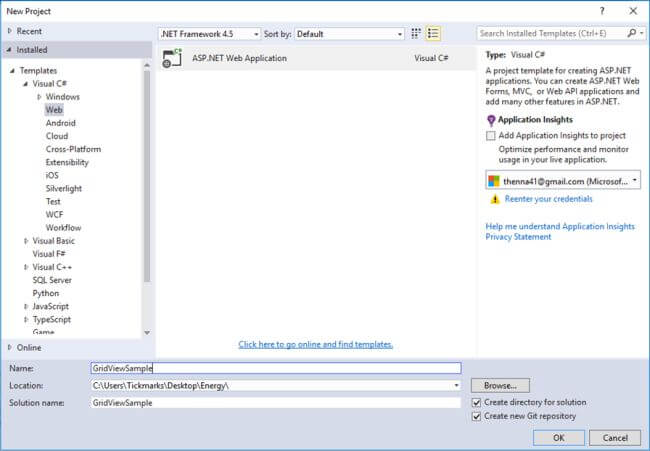Viewport: 650px width, 451px height.
Task: Select the SQL Server node
Action: coord(52,280)
